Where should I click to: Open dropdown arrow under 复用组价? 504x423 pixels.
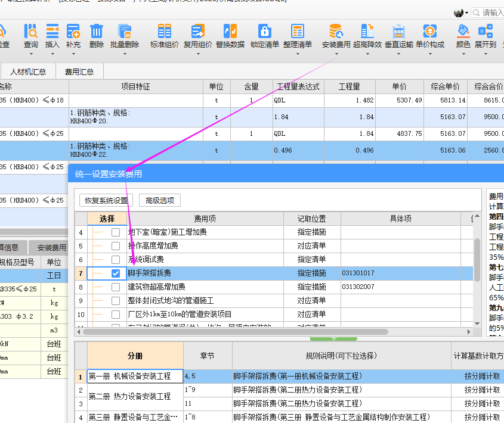coord(198,54)
